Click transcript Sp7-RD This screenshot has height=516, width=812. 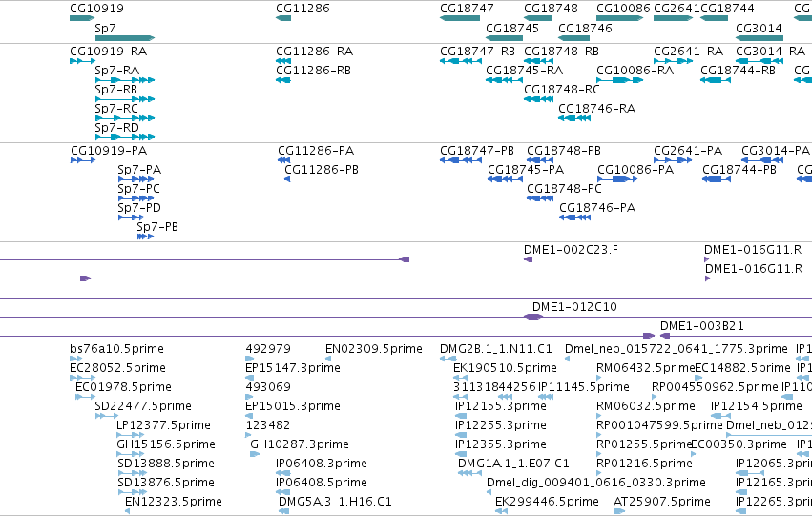point(117,128)
